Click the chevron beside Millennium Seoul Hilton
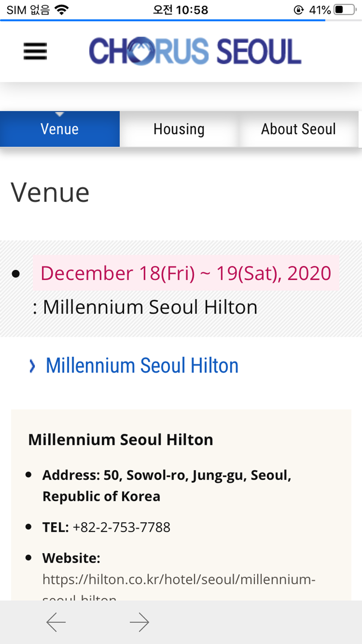The height and width of the screenshot is (644, 362). point(32,366)
